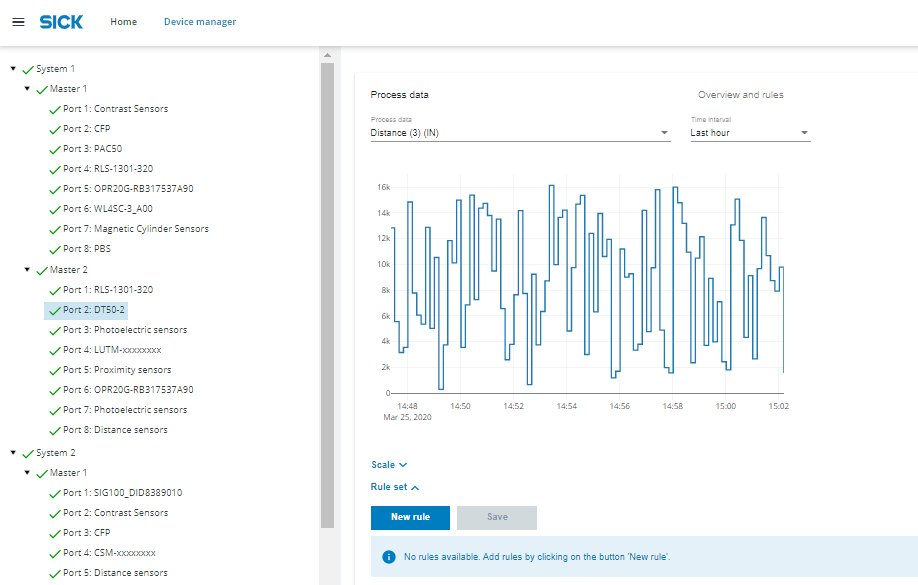Click the device tree vertical scrollbar thumb
Viewport: 918px width, 585px height.
pyautogui.click(x=327, y=296)
